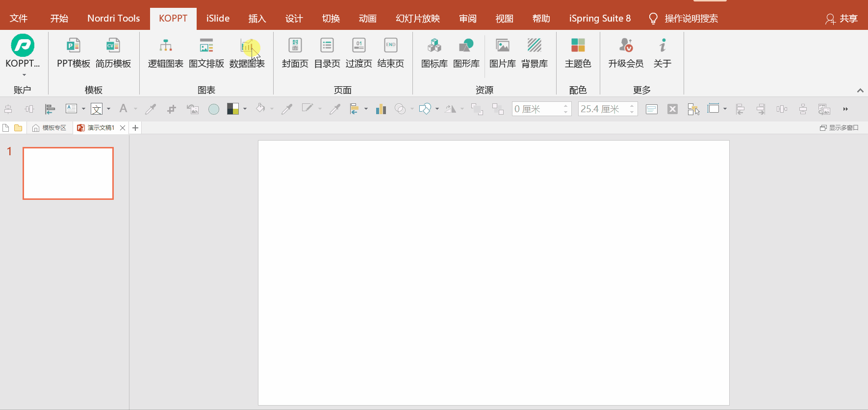Select slide 1 thumbnail
This screenshot has height=410, width=868.
(x=68, y=173)
